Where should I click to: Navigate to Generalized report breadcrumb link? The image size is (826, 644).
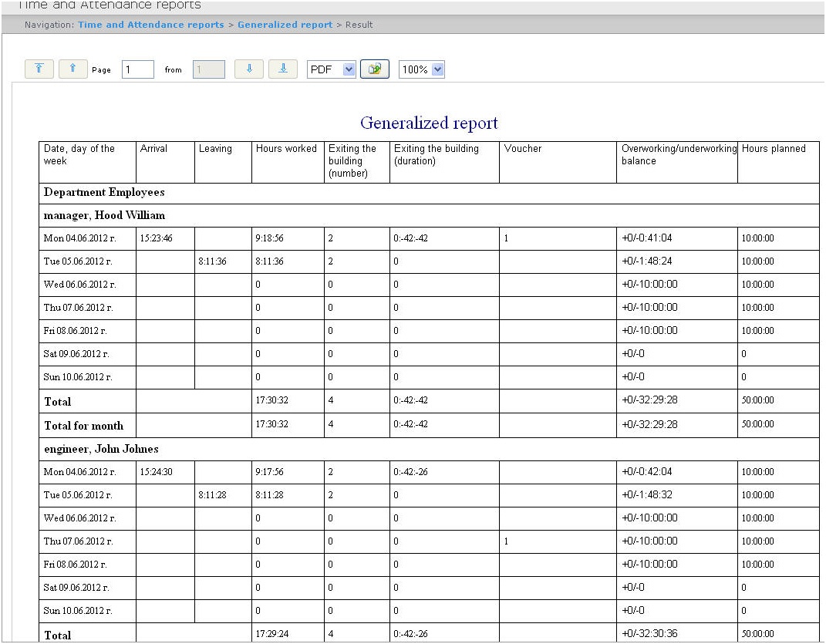coord(285,25)
